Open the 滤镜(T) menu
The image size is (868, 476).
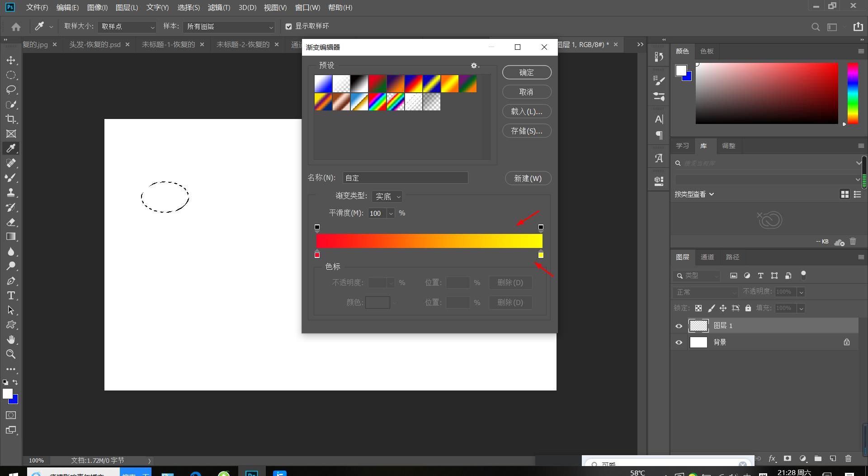(x=219, y=8)
